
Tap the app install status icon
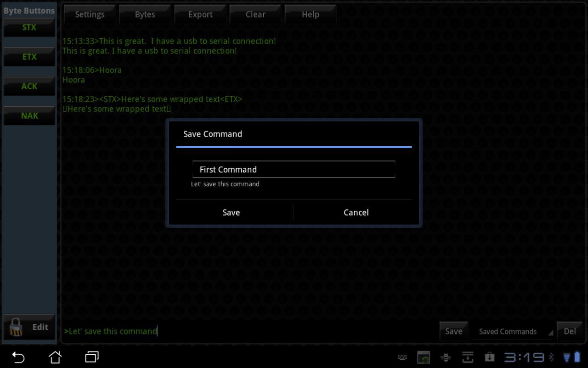coord(489,357)
